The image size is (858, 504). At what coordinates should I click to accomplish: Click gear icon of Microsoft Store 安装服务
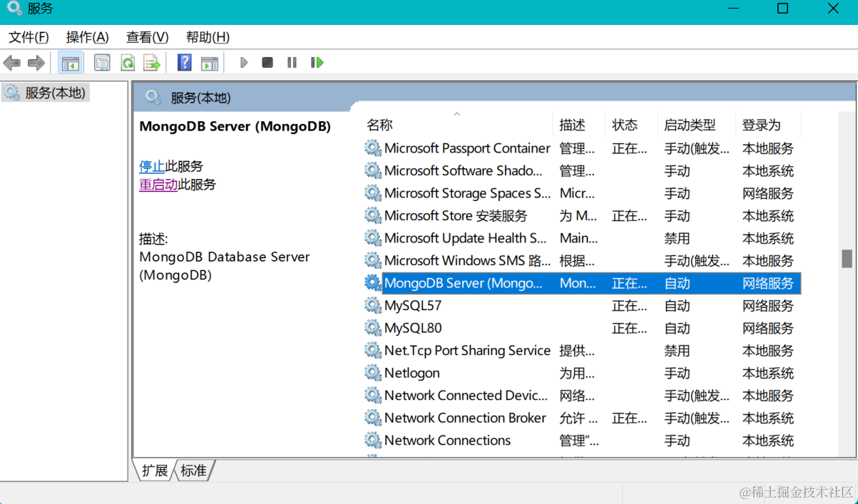(x=373, y=215)
